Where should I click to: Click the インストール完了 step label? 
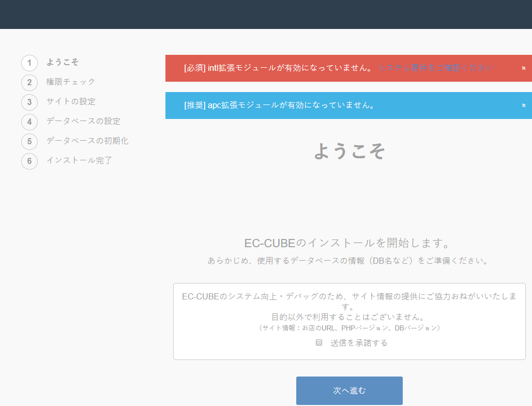[x=79, y=160]
